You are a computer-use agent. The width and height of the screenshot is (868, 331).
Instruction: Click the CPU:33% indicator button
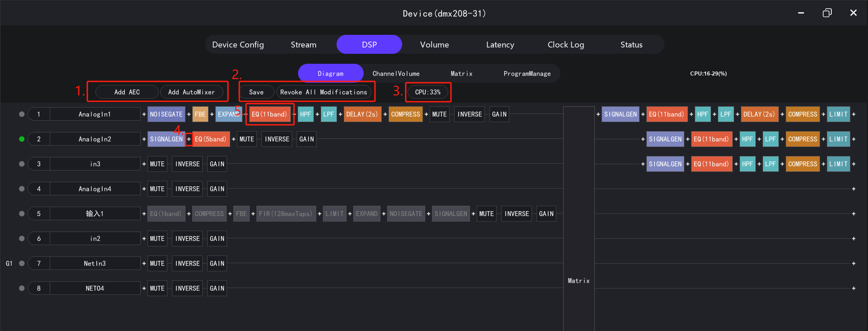pos(428,92)
